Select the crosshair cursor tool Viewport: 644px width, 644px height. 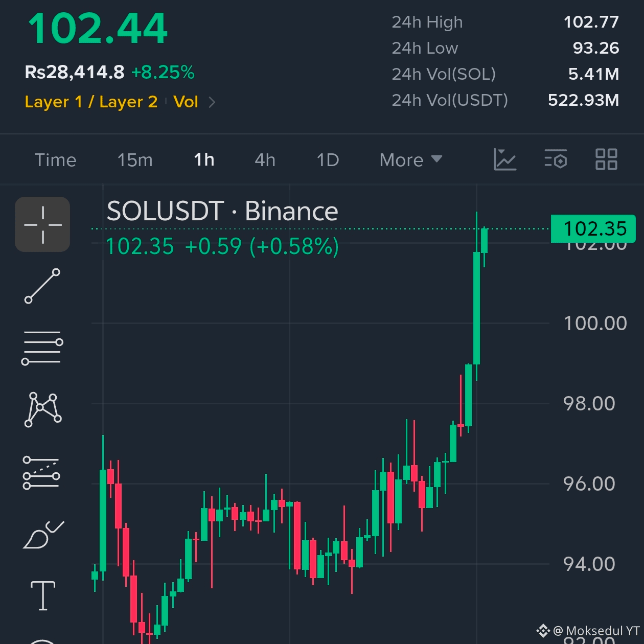coord(42,224)
